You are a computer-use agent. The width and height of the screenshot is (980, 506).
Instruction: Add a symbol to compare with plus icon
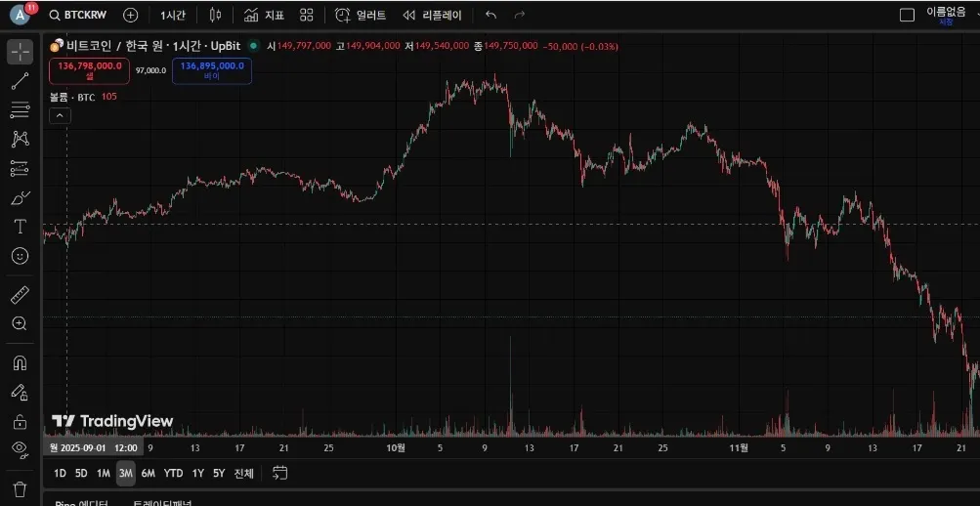coord(130,15)
